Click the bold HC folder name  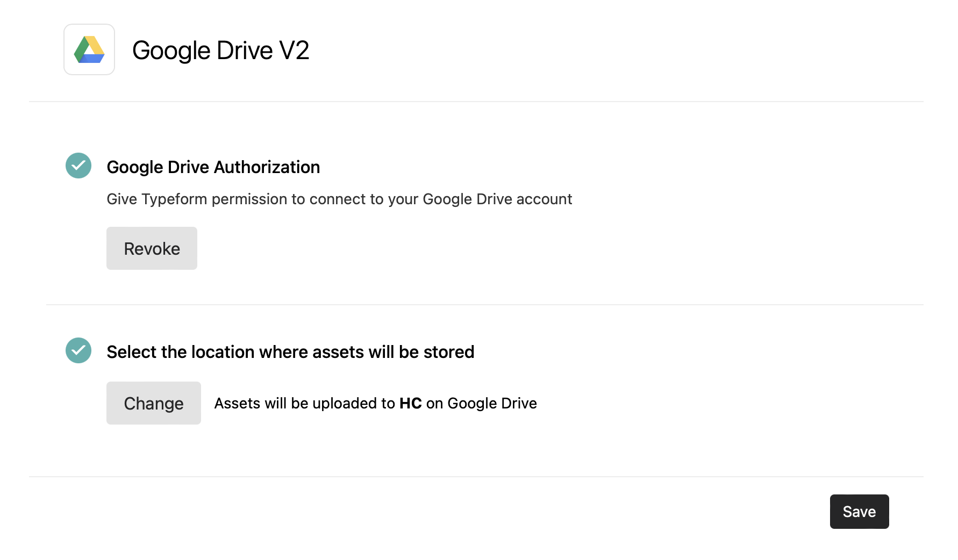[410, 404]
